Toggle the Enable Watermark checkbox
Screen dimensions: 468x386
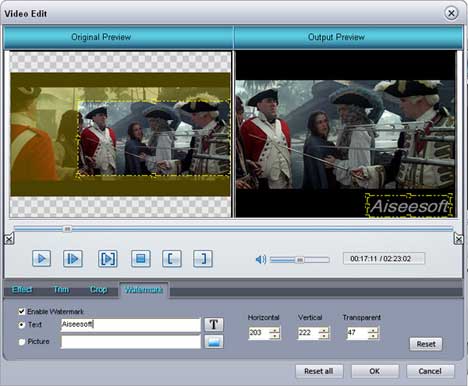click(22, 311)
